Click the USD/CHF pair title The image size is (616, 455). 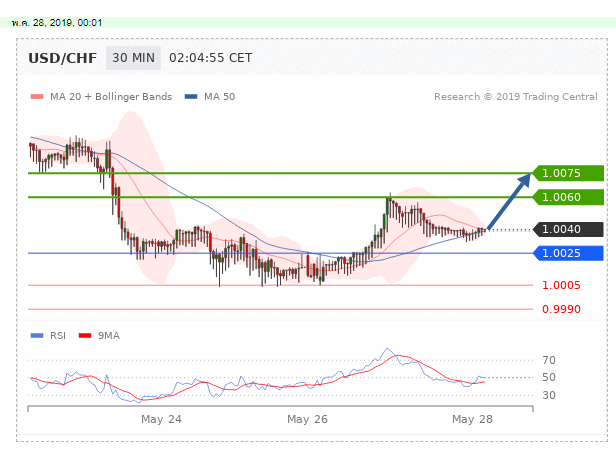coord(62,58)
